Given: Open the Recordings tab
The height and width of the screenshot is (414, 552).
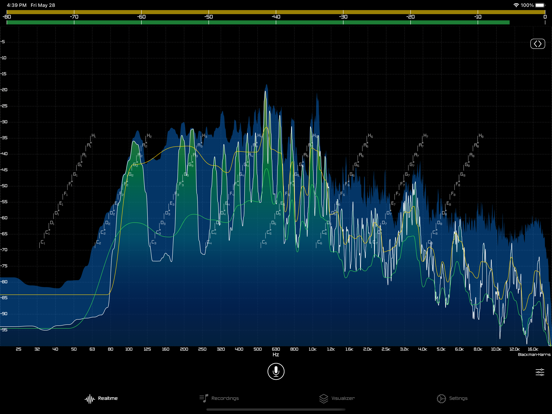Looking at the screenshot, I should [x=219, y=398].
